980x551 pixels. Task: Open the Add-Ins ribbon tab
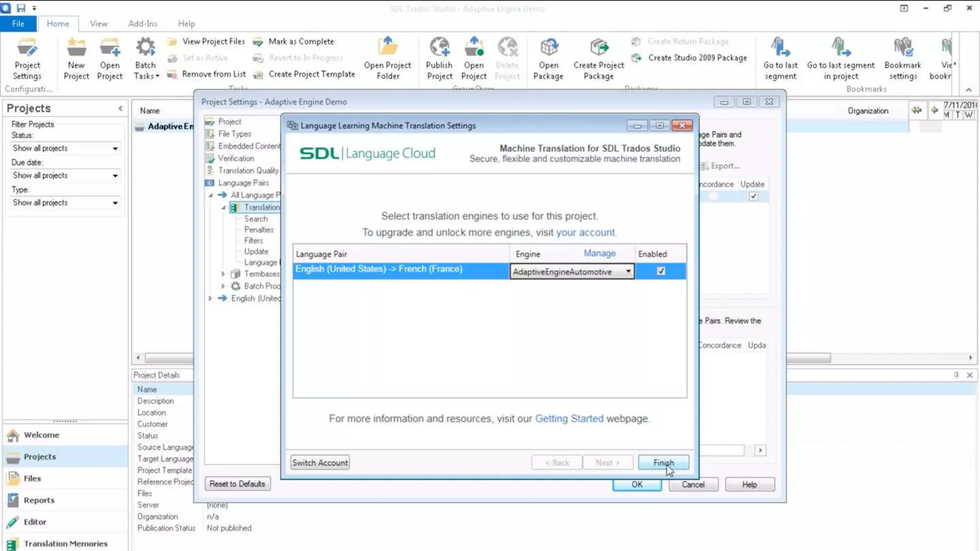click(x=142, y=23)
